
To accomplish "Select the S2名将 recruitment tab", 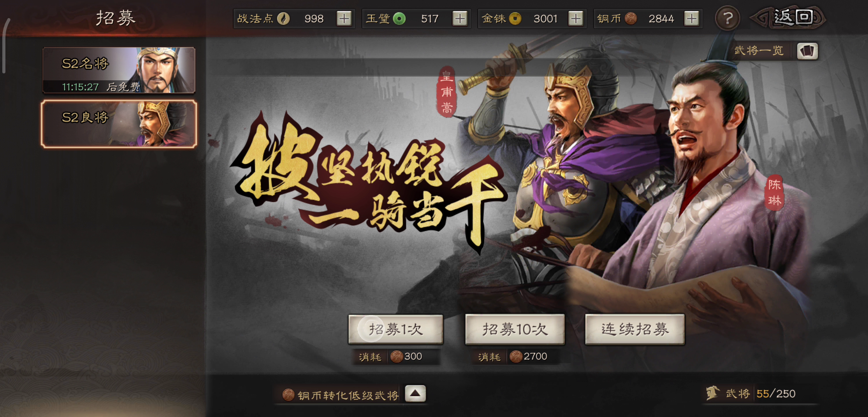I will click(x=119, y=70).
